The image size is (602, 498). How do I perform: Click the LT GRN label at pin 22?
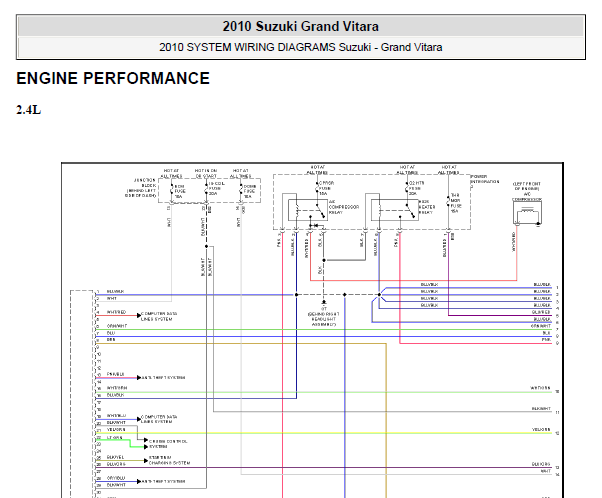click(114, 438)
